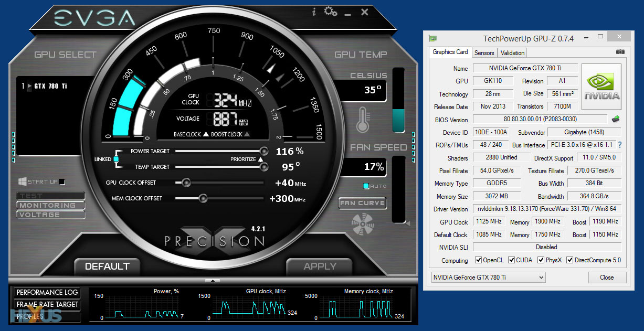
Task: Toggle the OpenCL checkbox
Action: click(478, 260)
